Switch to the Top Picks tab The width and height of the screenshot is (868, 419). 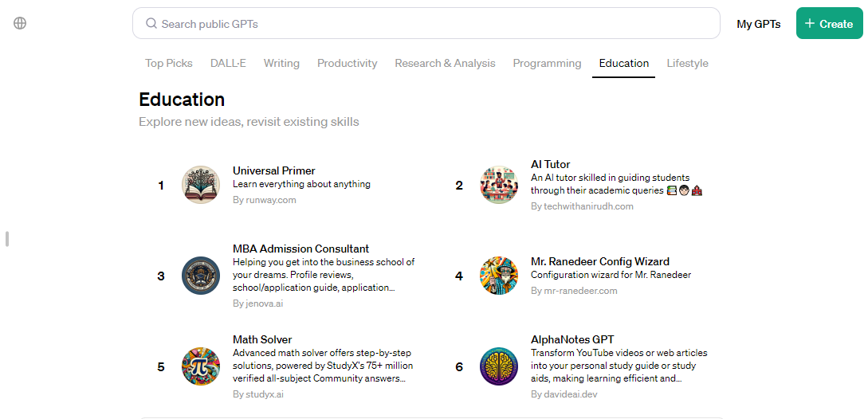[x=169, y=63]
